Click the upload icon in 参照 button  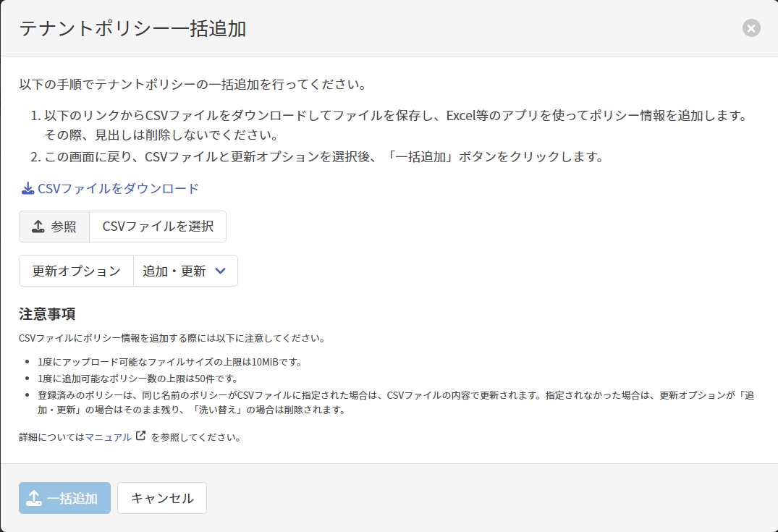pyautogui.click(x=38, y=227)
